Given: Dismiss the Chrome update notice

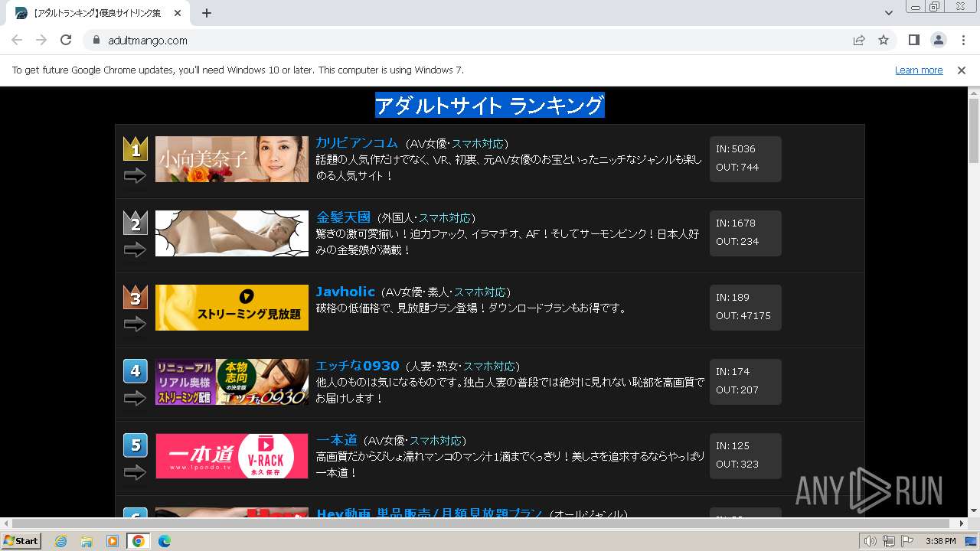Looking at the screenshot, I should pos(962,70).
